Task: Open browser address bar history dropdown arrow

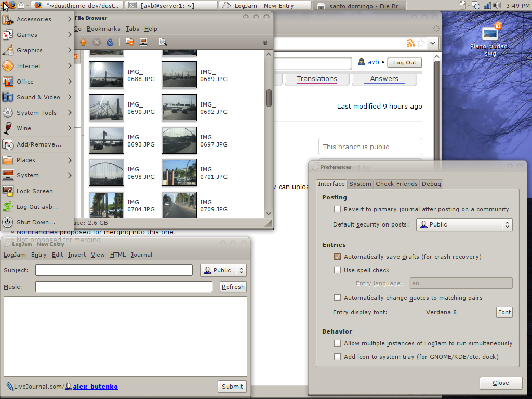Action: pyautogui.click(x=433, y=43)
